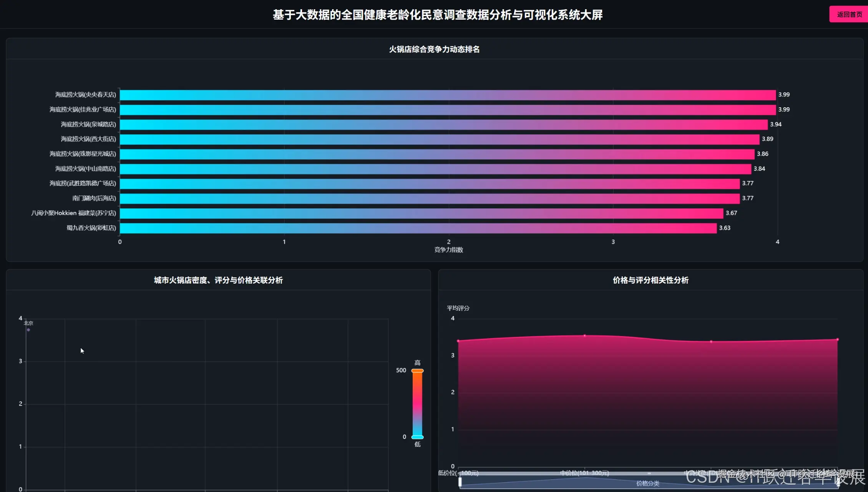Click the 海底捞火锅(泉城路店) bar
Viewport: 868px width, 492px height.
pos(443,125)
